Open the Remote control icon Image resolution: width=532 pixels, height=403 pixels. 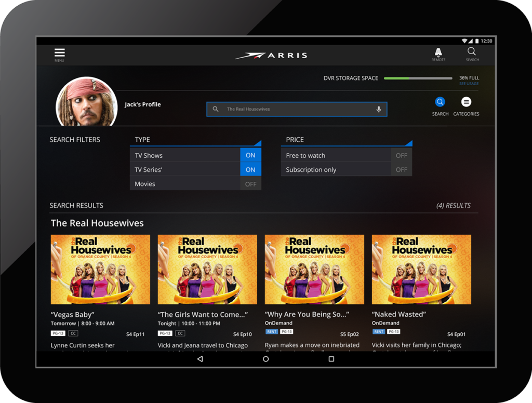coord(438,52)
